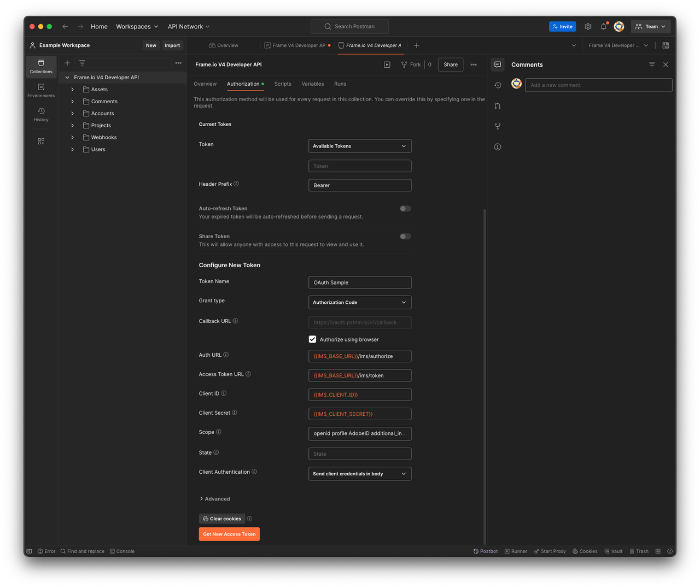Screen dimensions: 700x588
Task: Open the pull requests icon in right sidebar
Action: 498,106
